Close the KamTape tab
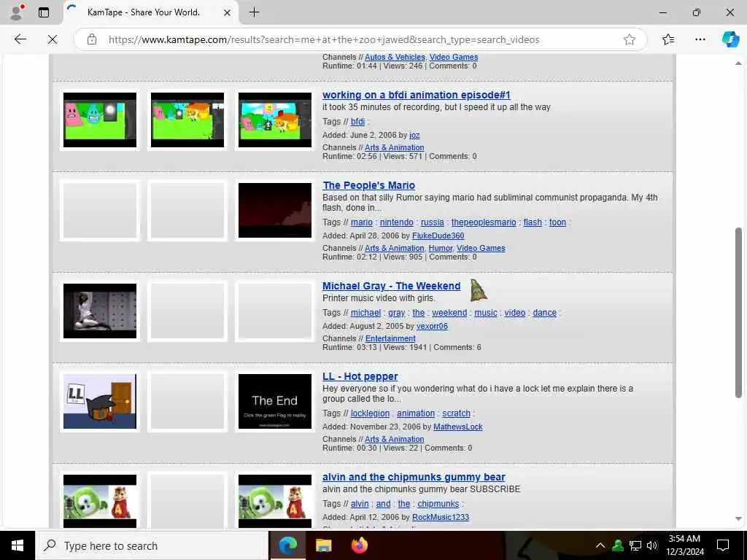 point(228,13)
